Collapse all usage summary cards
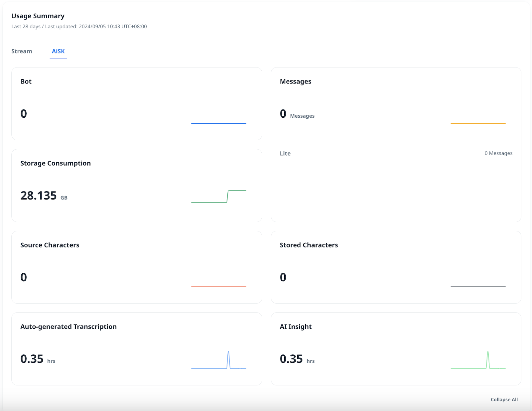The height and width of the screenshot is (411, 532). click(504, 399)
